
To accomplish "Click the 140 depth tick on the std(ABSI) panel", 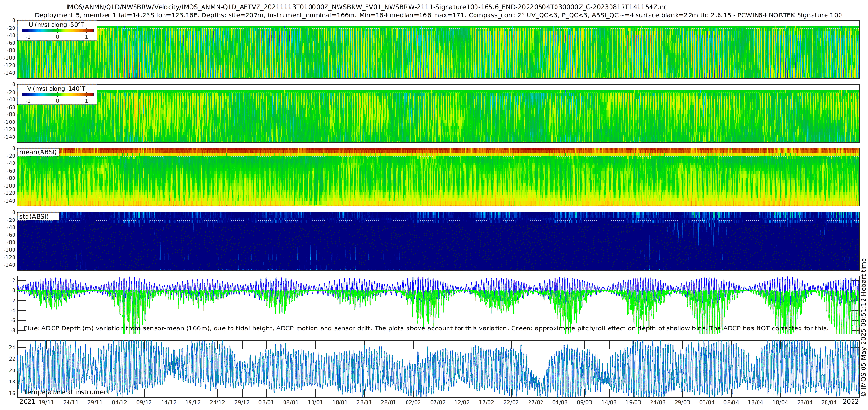I will point(10,265).
